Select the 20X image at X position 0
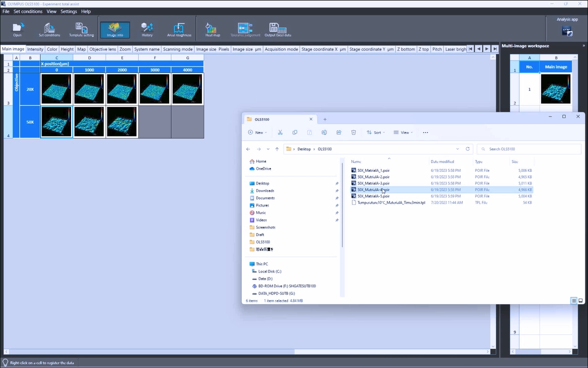 point(57,89)
